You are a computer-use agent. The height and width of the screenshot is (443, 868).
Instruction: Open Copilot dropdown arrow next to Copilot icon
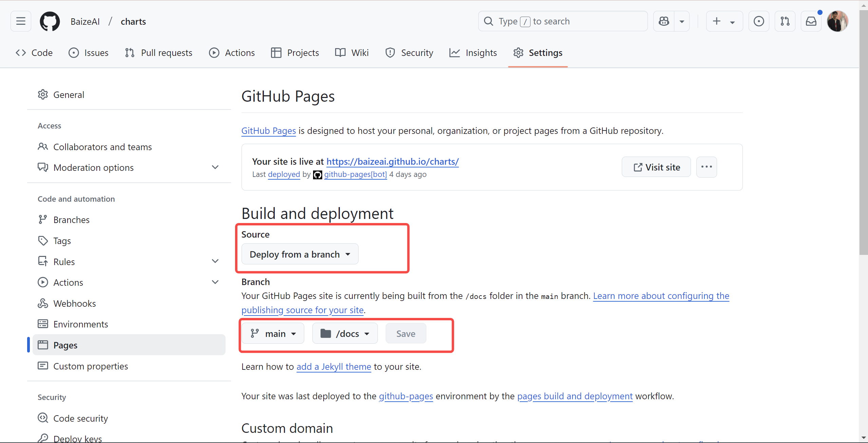point(682,21)
